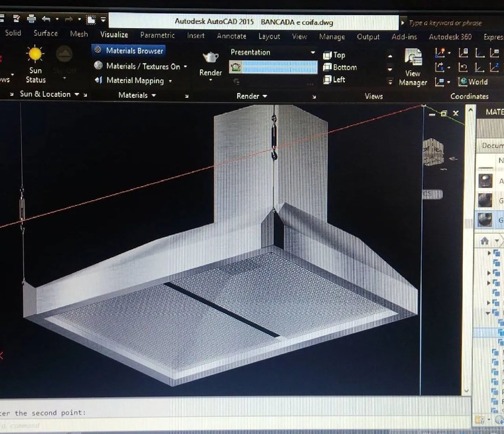Select the first material swatch thumbnail

[485, 181]
